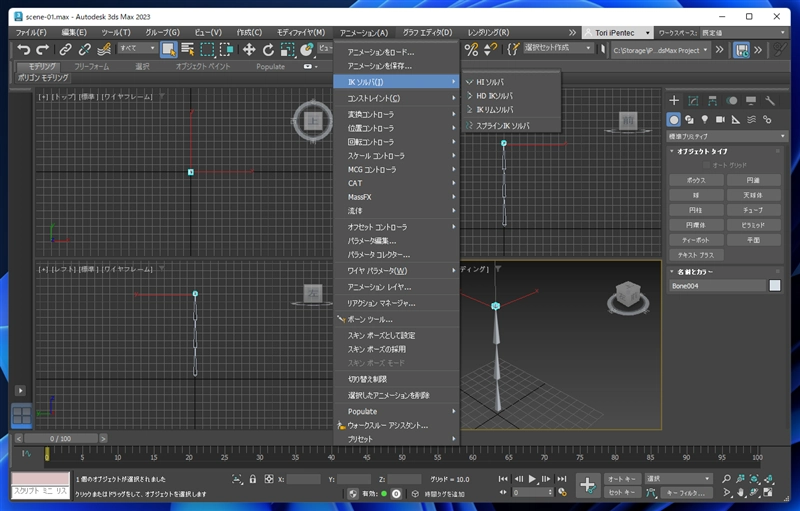Open the Select by Name list icon
The width and height of the screenshot is (800, 511).
click(188, 49)
